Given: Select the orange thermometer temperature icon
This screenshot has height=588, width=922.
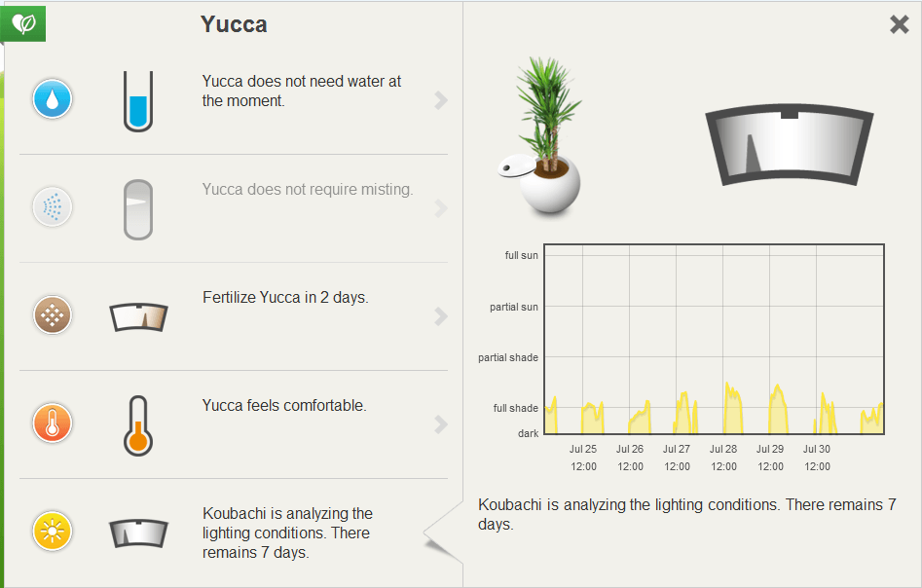Looking at the screenshot, I should [x=53, y=423].
